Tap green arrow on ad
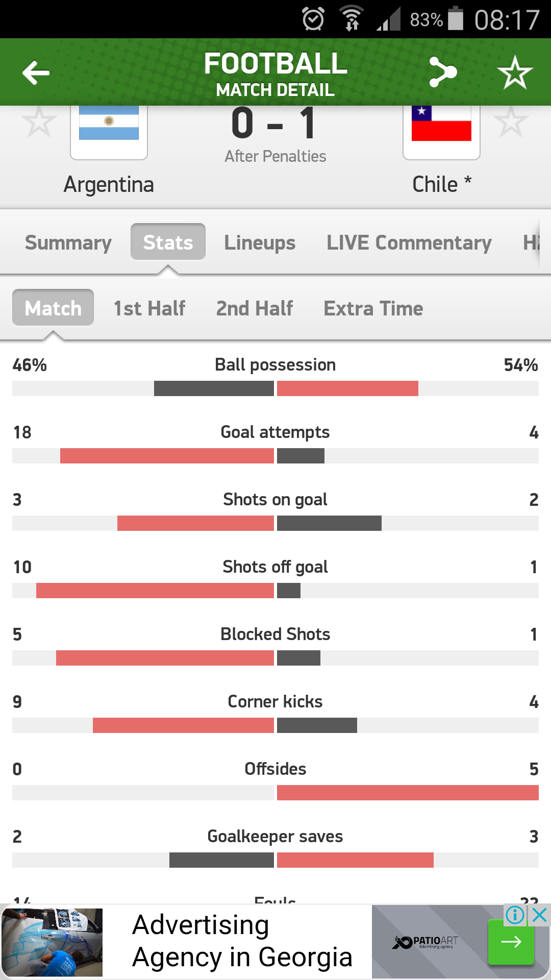This screenshot has height=980, width=551. coord(511,942)
